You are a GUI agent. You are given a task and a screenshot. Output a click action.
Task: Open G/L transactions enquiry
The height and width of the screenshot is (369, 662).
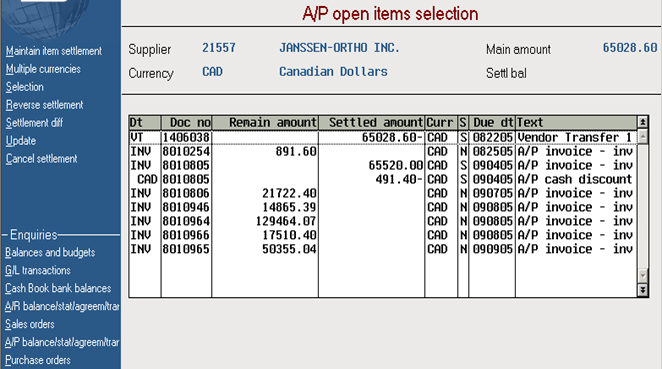pyautogui.click(x=38, y=270)
